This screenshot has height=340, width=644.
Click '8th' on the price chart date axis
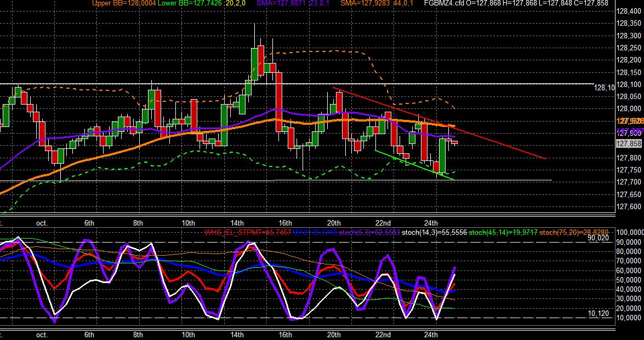[x=138, y=223]
